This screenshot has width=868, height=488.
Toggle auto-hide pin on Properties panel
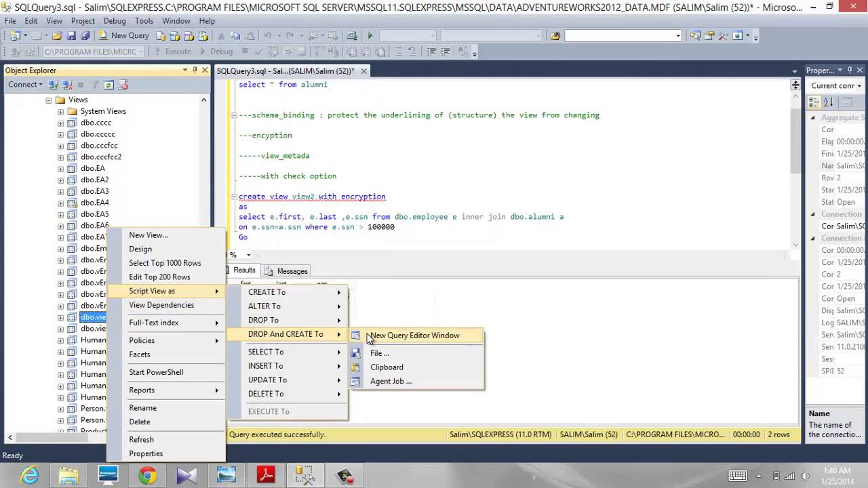[850, 70]
